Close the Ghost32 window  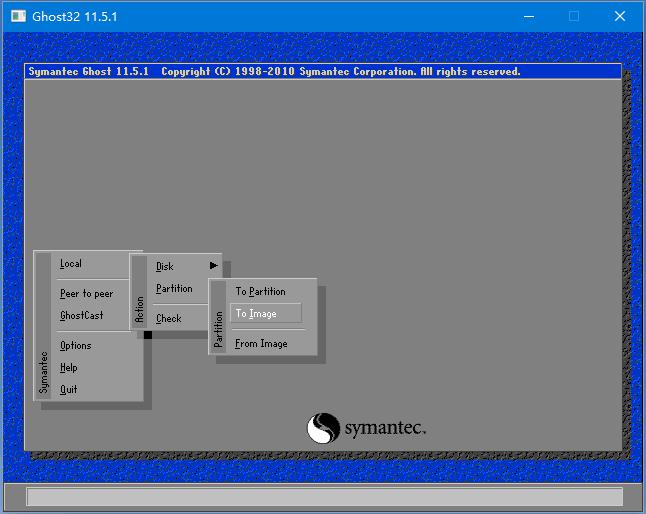tap(620, 16)
